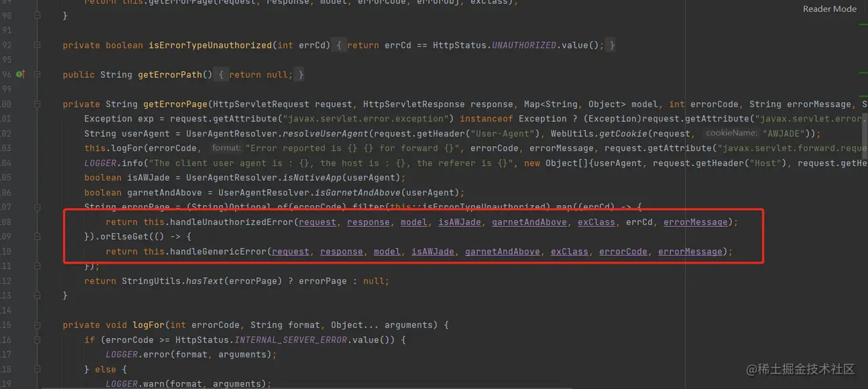This screenshot has height=389, width=868.
Task: Click the implements-method gutter icon on line 96
Action: click(20, 75)
